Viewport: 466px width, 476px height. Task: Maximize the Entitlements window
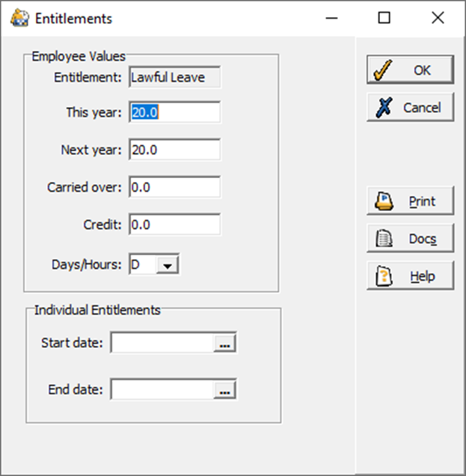pyautogui.click(x=384, y=18)
